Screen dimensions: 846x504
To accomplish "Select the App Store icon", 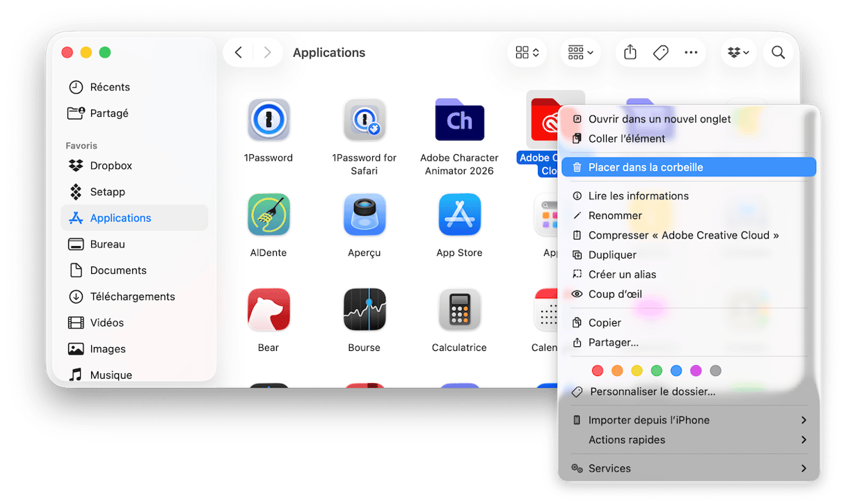I will point(459,215).
